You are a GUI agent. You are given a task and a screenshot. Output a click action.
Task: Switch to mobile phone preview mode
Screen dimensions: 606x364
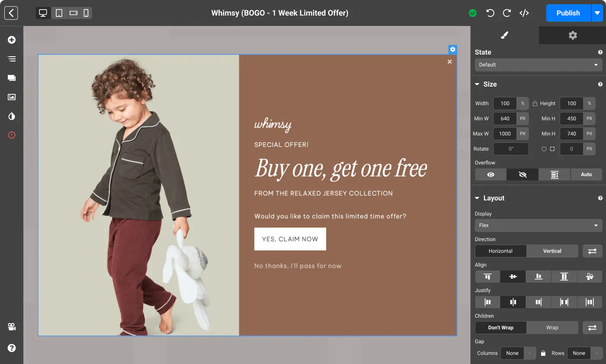coord(86,13)
